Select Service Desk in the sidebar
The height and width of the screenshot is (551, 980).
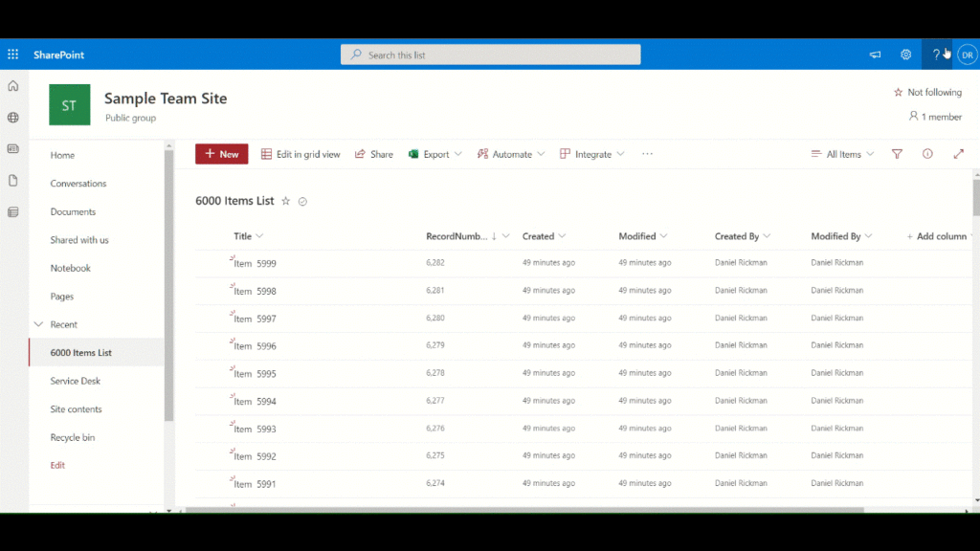pos(76,380)
